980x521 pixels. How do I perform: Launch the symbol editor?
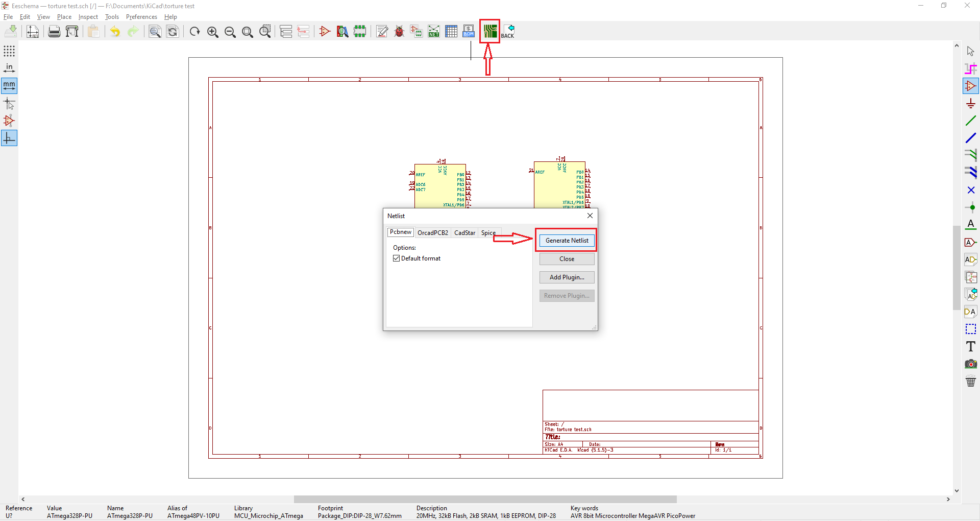[x=325, y=32]
